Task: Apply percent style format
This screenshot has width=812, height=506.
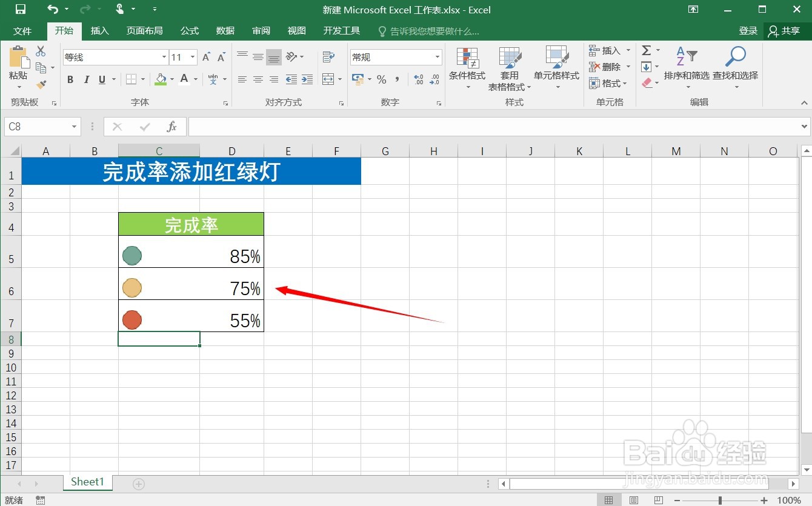Action: tap(381, 79)
